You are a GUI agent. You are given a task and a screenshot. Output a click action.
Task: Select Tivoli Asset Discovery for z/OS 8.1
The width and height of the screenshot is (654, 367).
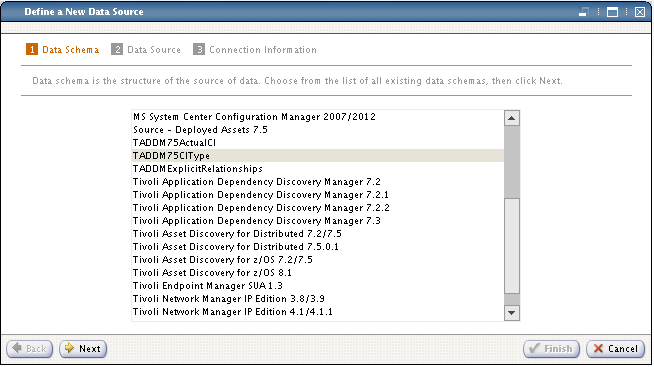(317, 272)
